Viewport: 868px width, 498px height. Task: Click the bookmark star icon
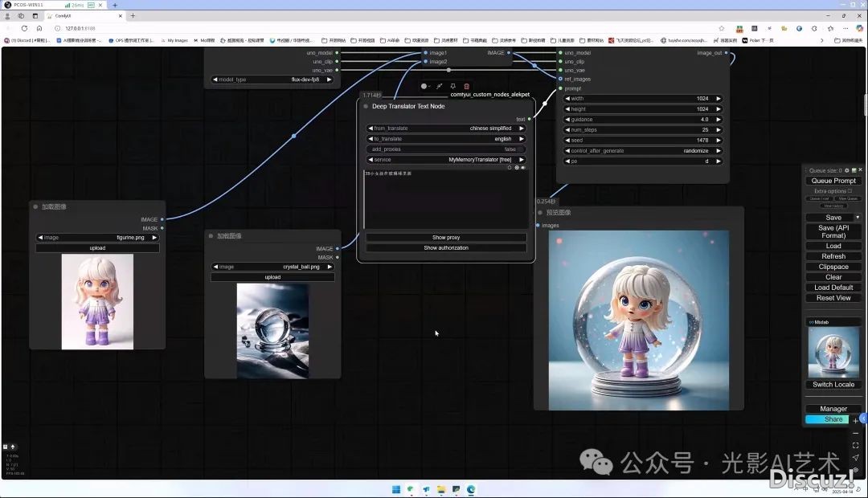click(x=721, y=28)
